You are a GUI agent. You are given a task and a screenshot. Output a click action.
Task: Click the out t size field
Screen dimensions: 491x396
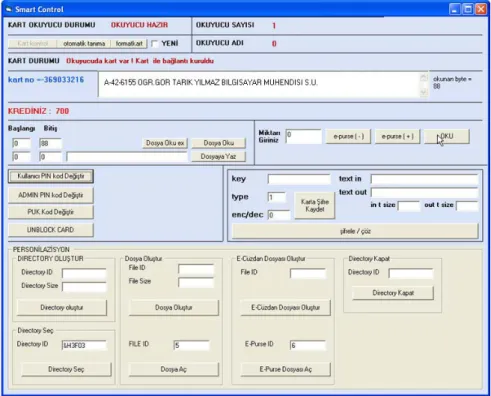click(467, 206)
